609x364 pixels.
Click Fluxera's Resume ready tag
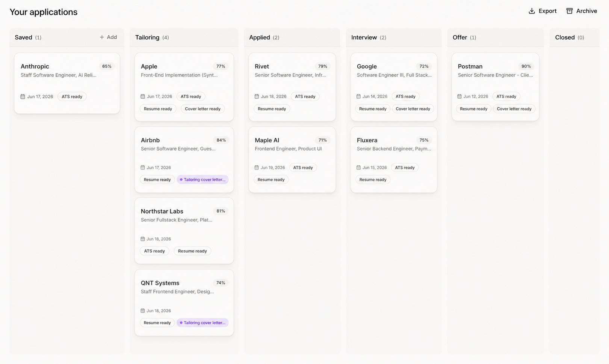click(373, 180)
